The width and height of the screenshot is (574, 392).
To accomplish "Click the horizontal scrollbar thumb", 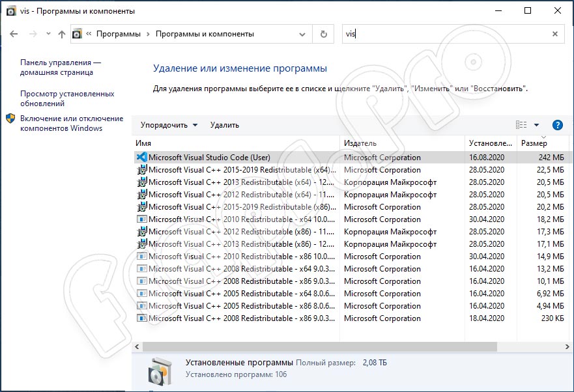I will click(x=320, y=346).
